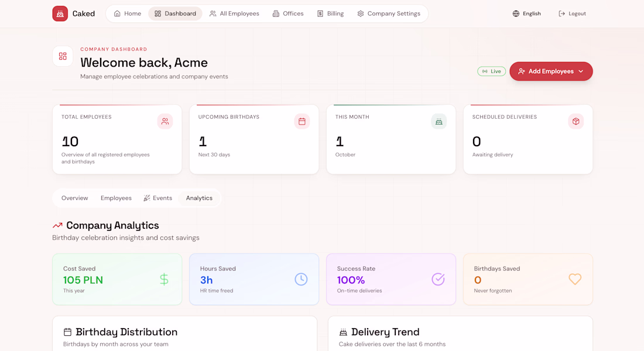Toggle the Live status indicator
The width and height of the screenshot is (644, 351).
491,71
